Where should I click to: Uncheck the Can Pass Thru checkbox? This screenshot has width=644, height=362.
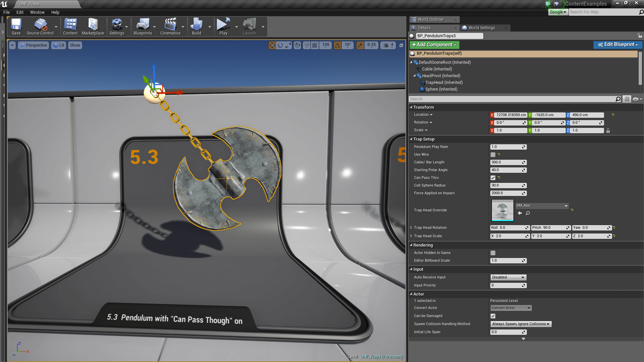[493, 178]
